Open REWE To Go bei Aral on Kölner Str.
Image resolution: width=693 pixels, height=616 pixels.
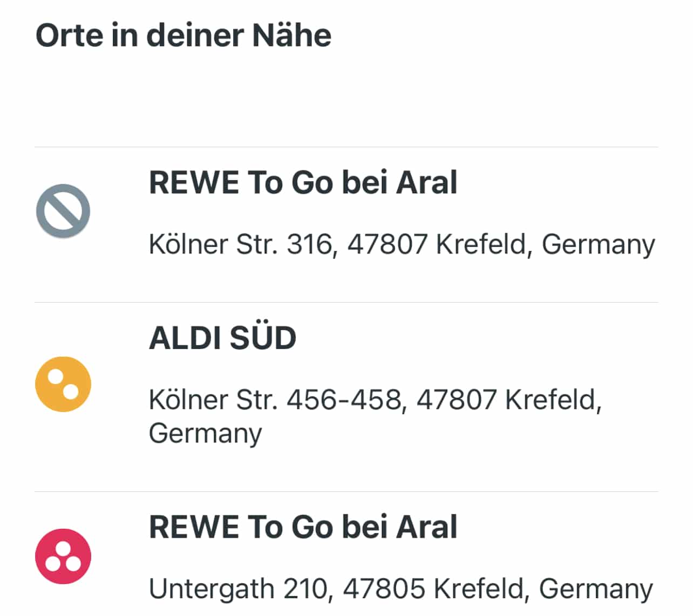coord(303,182)
